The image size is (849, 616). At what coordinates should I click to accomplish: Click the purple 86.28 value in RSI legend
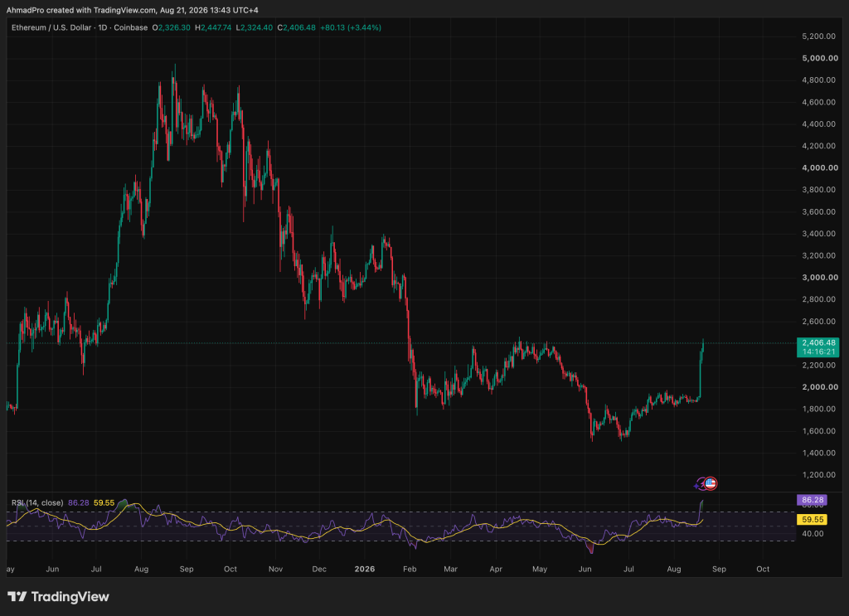click(x=79, y=503)
